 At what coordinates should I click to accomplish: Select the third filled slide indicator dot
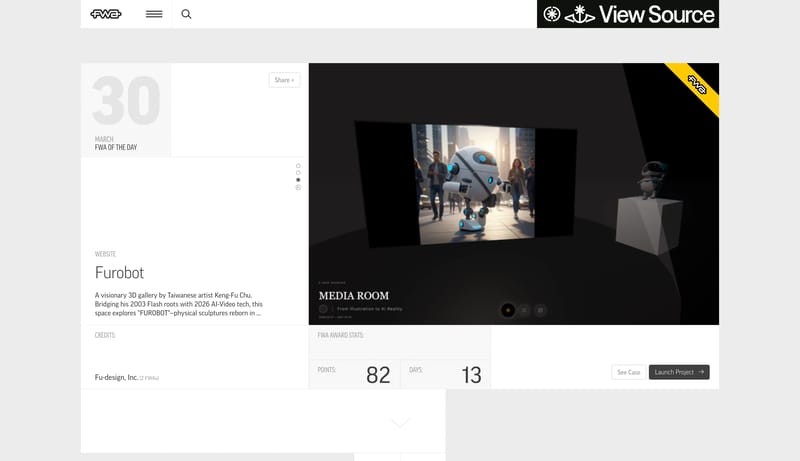[x=298, y=180]
